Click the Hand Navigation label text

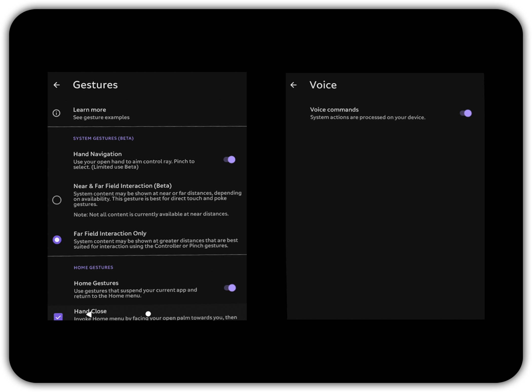coord(97,154)
